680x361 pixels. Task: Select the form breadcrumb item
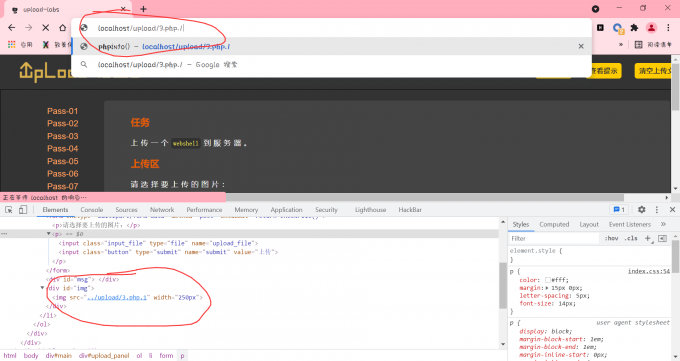tap(166, 355)
